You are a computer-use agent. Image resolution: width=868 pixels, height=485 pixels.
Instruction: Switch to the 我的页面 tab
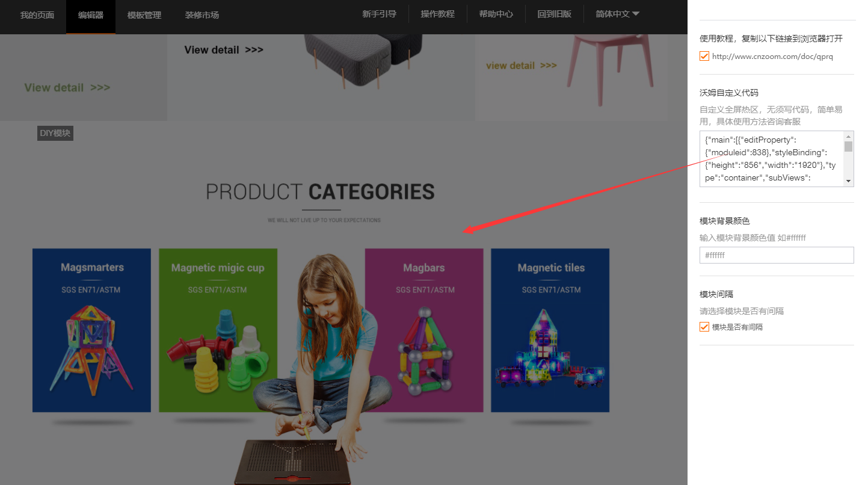click(37, 15)
